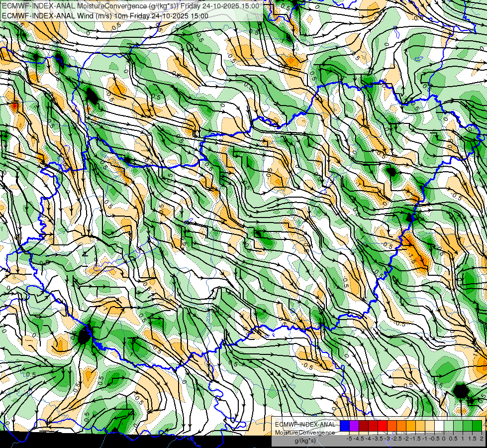Click the purple legend swatch
This screenshot has height=448, width=487.
(354, 426)
